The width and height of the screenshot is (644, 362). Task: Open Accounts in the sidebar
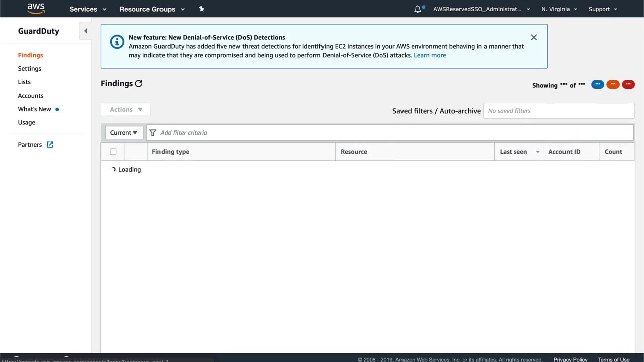click(x=31, y=96)
